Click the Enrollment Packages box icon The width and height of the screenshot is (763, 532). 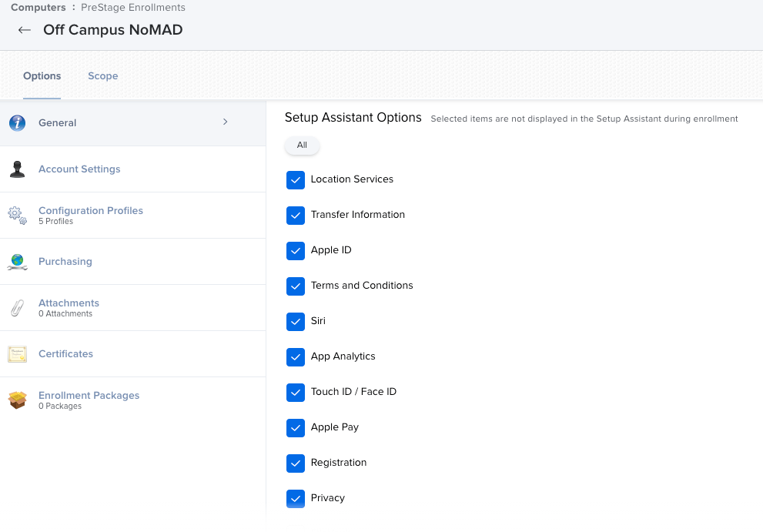17,400
